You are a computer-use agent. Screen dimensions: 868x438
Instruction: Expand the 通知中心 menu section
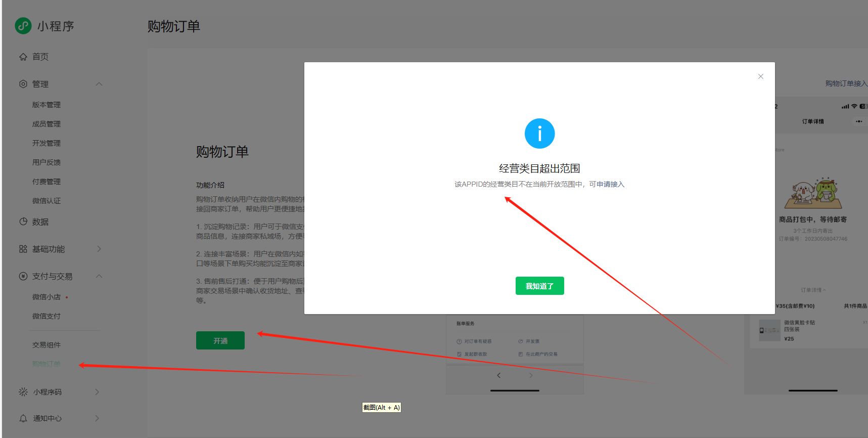(97, 418)
